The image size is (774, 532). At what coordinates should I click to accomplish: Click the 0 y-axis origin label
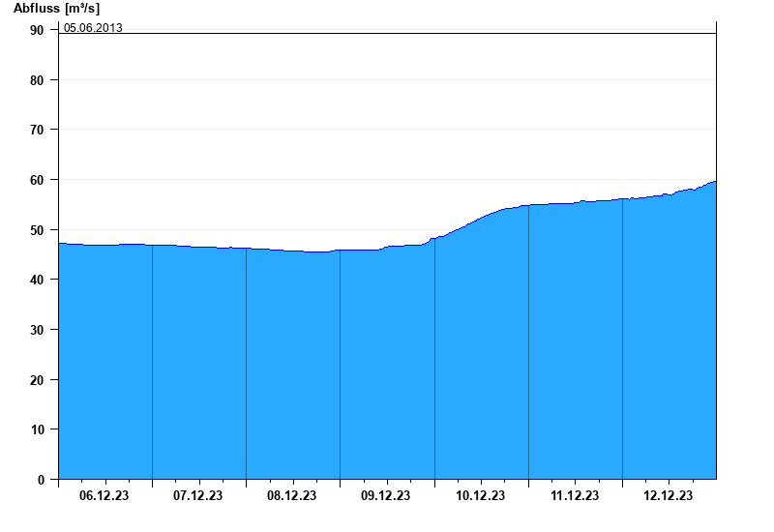coord(42,480)
